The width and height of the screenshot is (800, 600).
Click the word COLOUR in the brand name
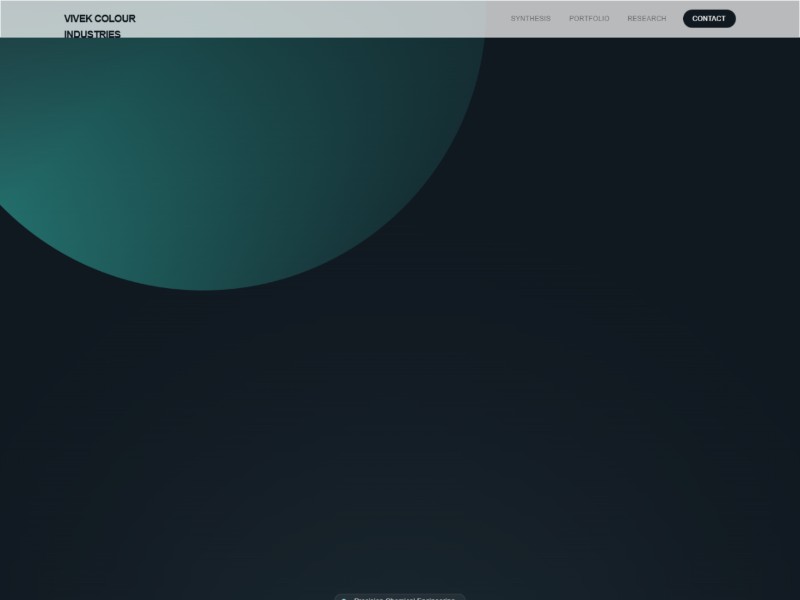115,19
